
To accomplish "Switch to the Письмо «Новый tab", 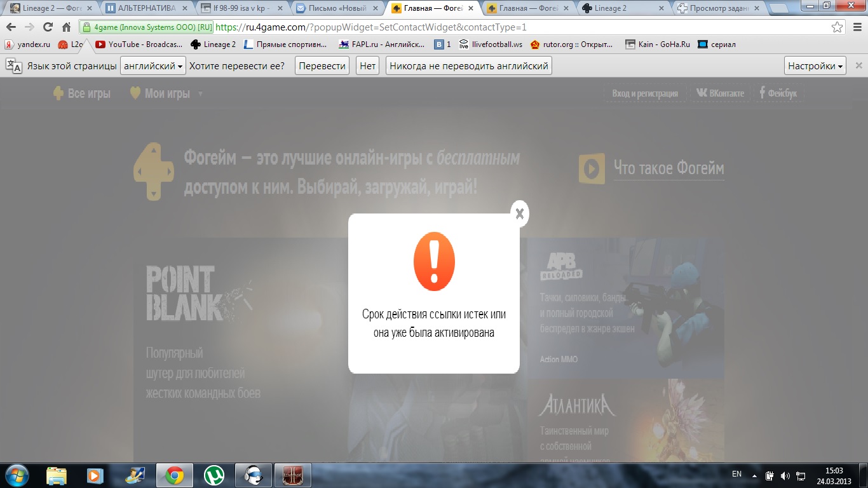I will (337, 8).
